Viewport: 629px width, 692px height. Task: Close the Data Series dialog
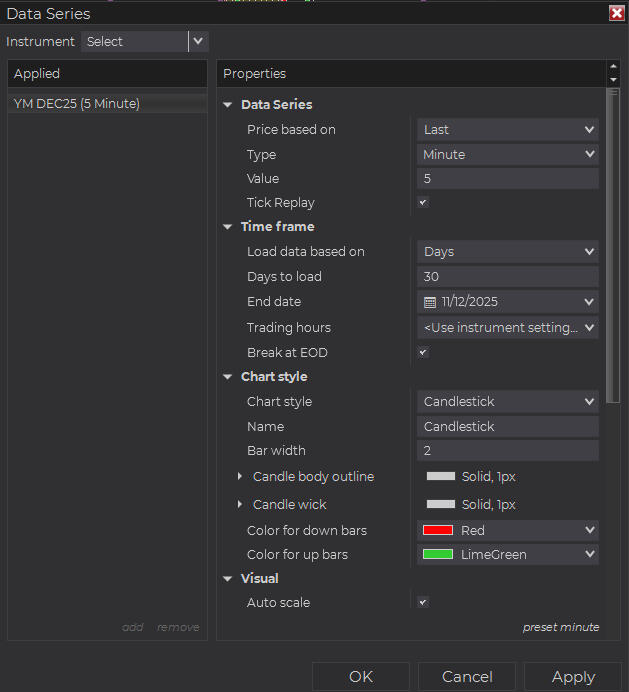616,13
